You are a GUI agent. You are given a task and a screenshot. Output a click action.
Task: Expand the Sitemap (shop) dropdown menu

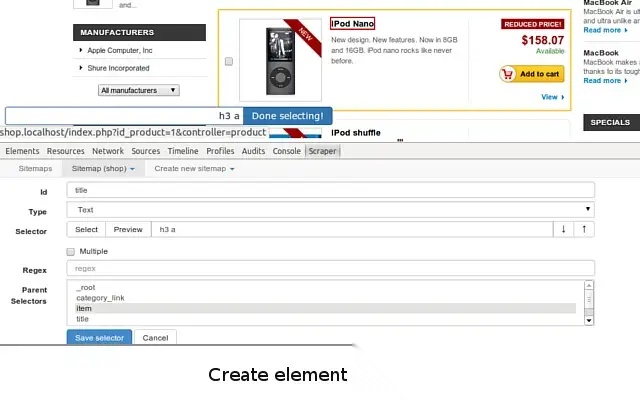click(103, 169)
